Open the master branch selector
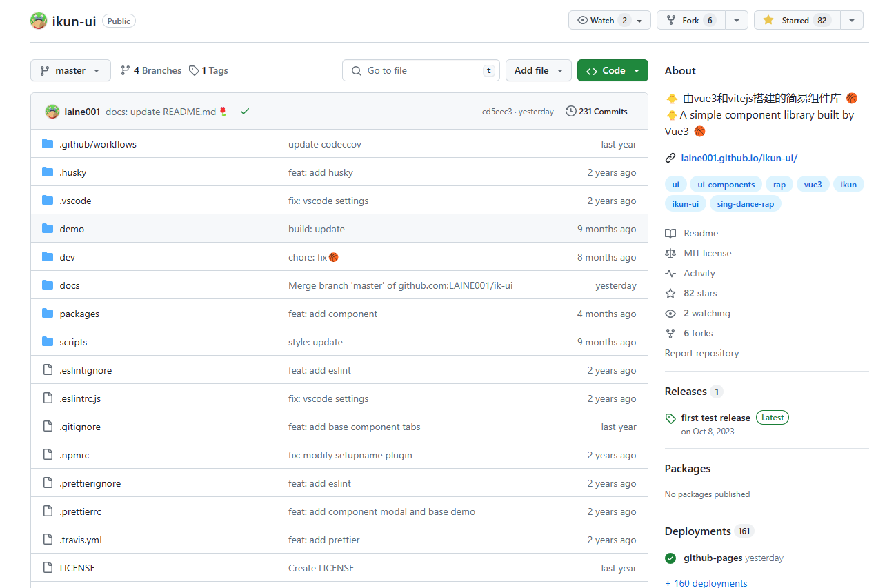Screen dimensions: 876x588 pyautogui.click(x=70, y=70)
